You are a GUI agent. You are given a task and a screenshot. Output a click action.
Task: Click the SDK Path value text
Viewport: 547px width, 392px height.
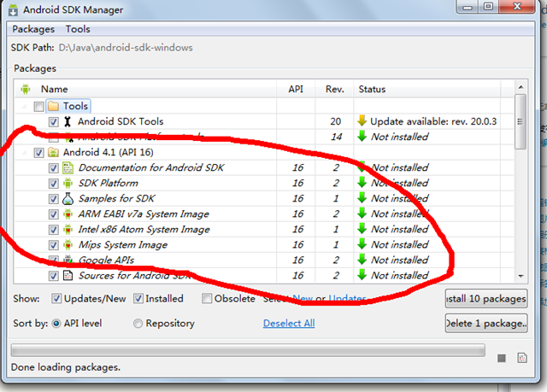click(126, 47)
